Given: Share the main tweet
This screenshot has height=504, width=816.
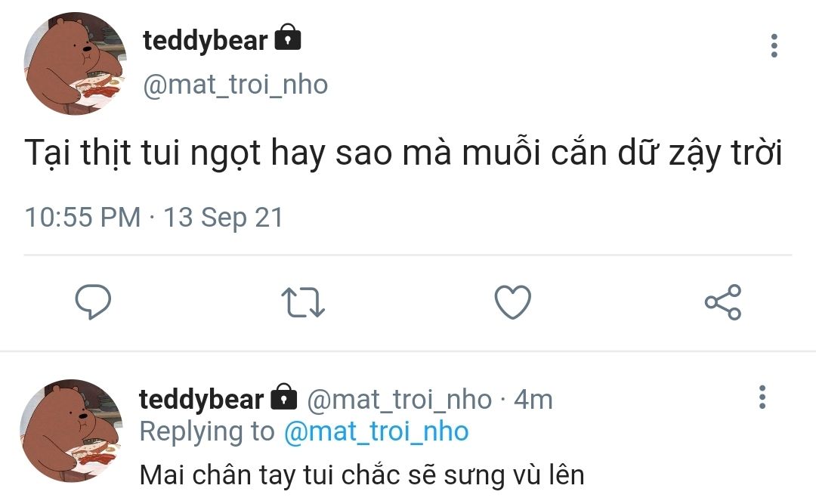Looking at the screenshot, I should coord(722,302).
